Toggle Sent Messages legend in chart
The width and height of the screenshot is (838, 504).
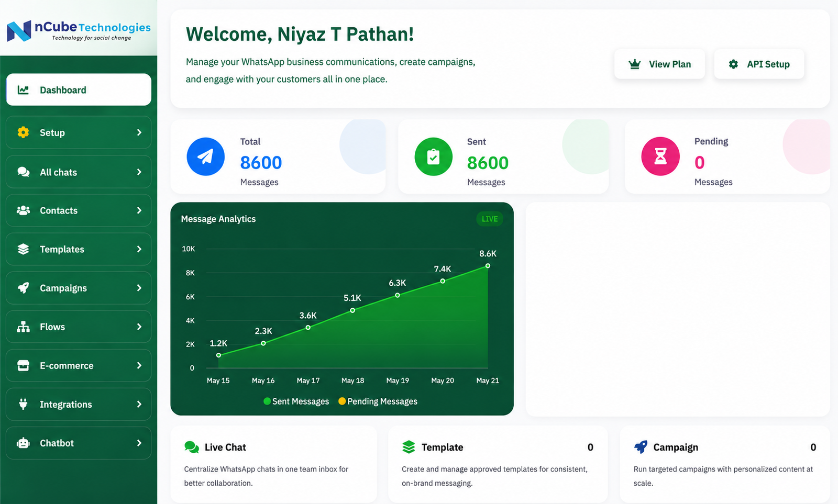(296, 401)
